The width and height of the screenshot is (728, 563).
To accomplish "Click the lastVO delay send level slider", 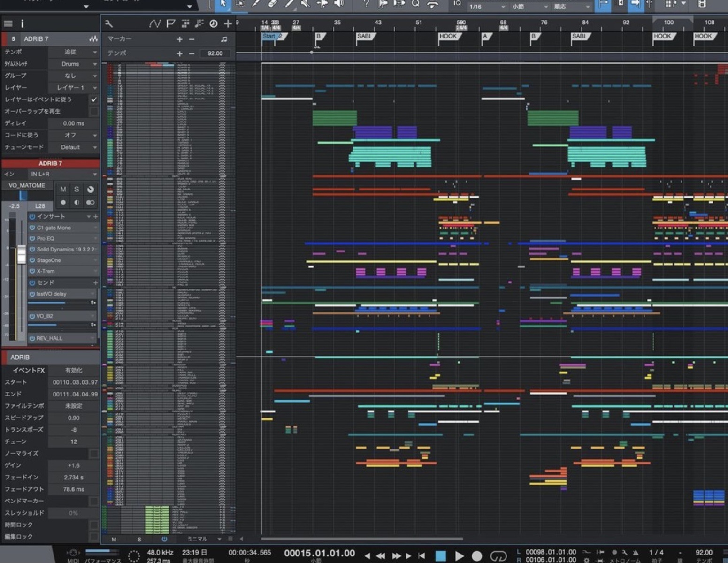I will tap(59, 303).
